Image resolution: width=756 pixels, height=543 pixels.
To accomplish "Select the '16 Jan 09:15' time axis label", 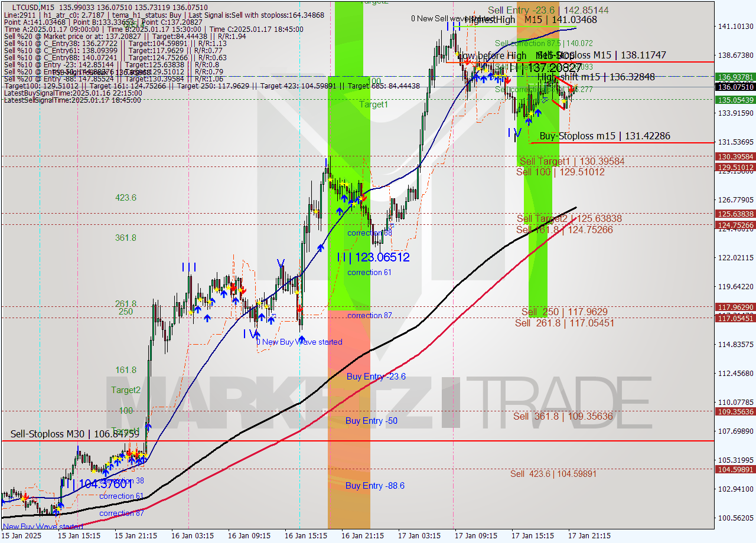I will [249, 535].
